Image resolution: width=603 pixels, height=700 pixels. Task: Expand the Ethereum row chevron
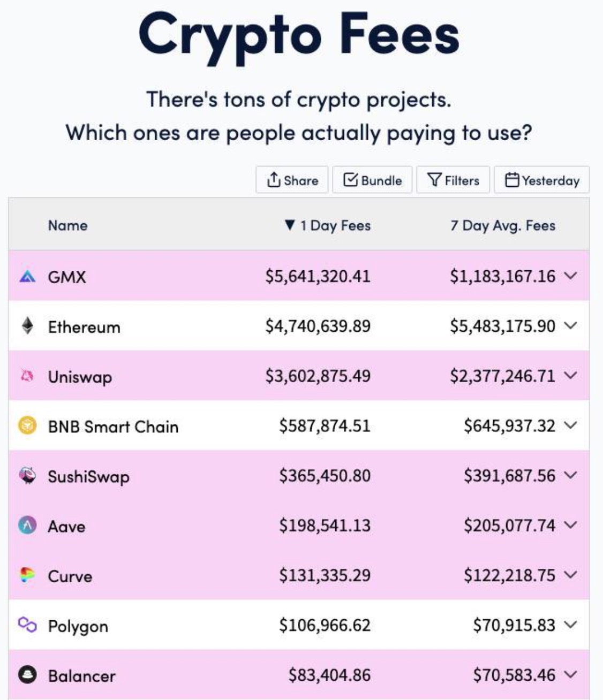click(x=571, y=326)
